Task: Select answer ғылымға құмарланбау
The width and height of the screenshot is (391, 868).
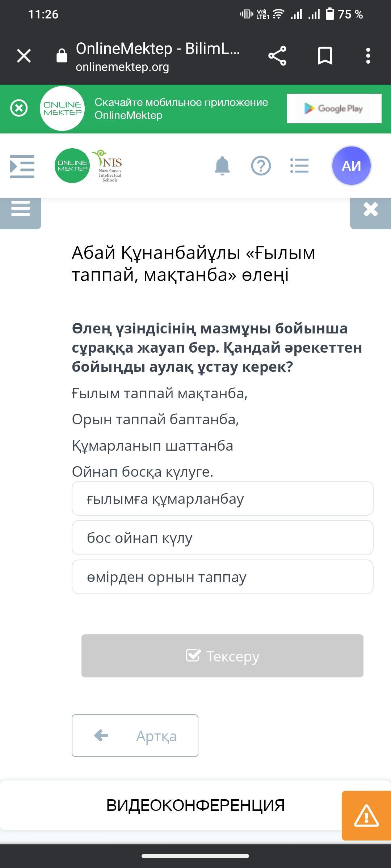Action: click(x=222, y=498)
